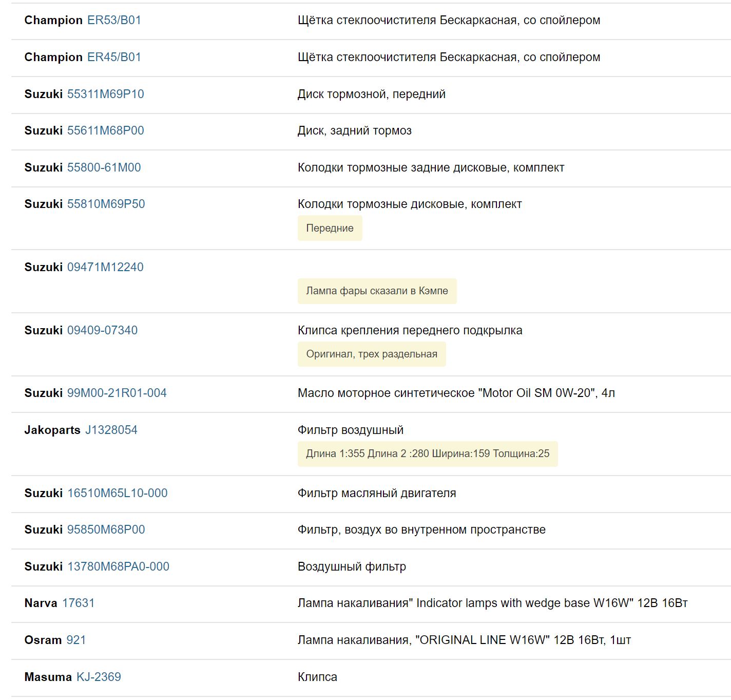Click air filter 13780M68PA0-000
This screenshot has height=700, width=731.
pyautogui.click(x=118, y=566)
